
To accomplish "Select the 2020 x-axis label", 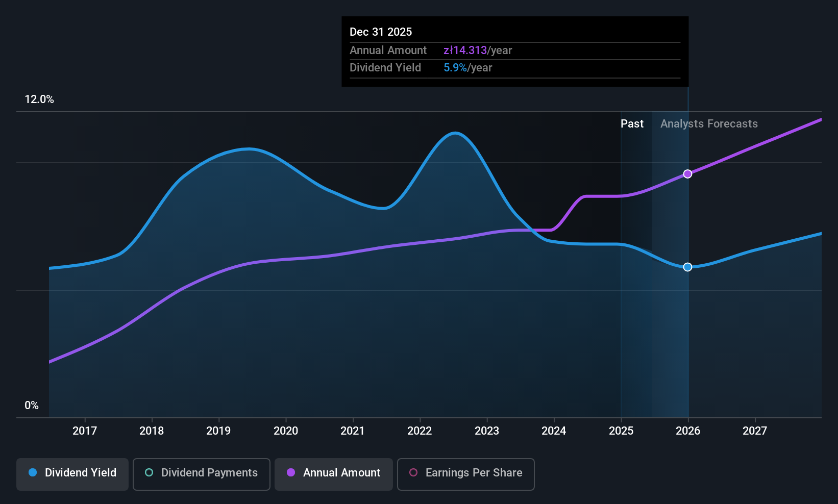I will point(286,431).
